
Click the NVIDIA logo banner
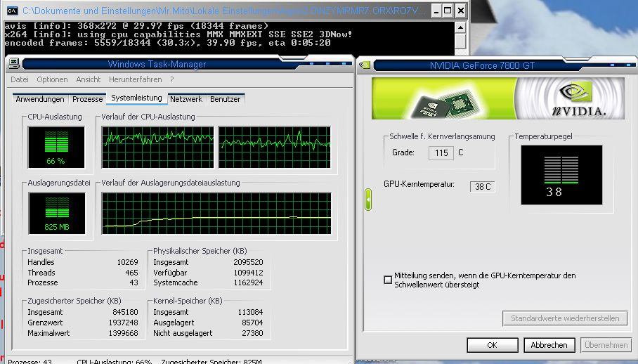pos(497,98)
